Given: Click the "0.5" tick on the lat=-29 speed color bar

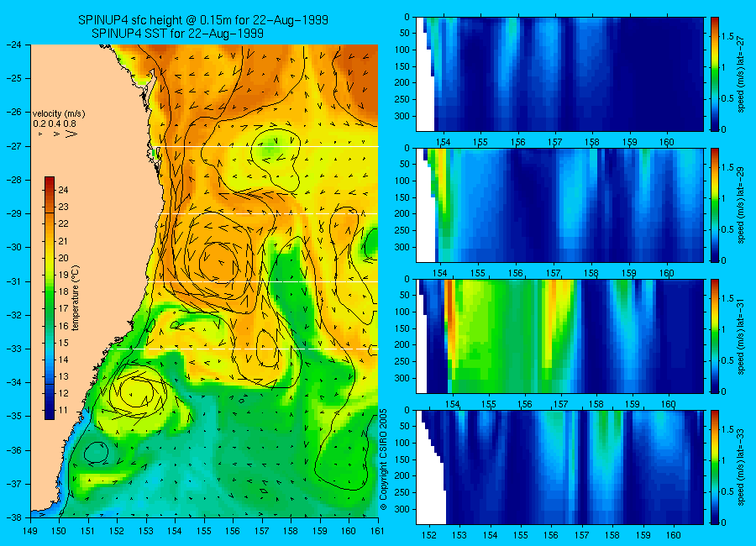Looking at the screenshot, I should (x=728, y=229).
